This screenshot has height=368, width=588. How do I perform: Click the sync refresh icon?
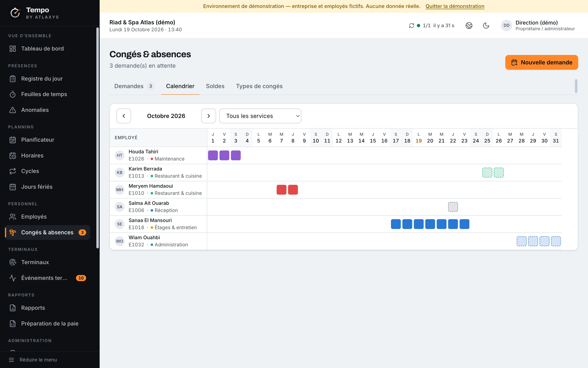[x=411, y=26]
